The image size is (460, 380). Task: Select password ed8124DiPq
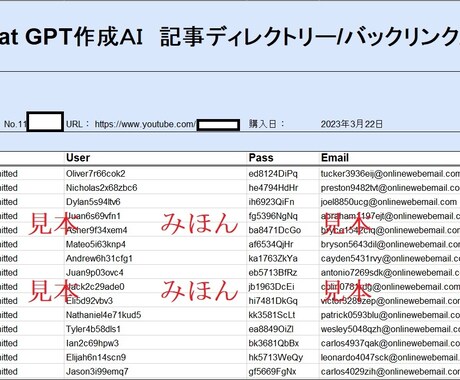273,174
